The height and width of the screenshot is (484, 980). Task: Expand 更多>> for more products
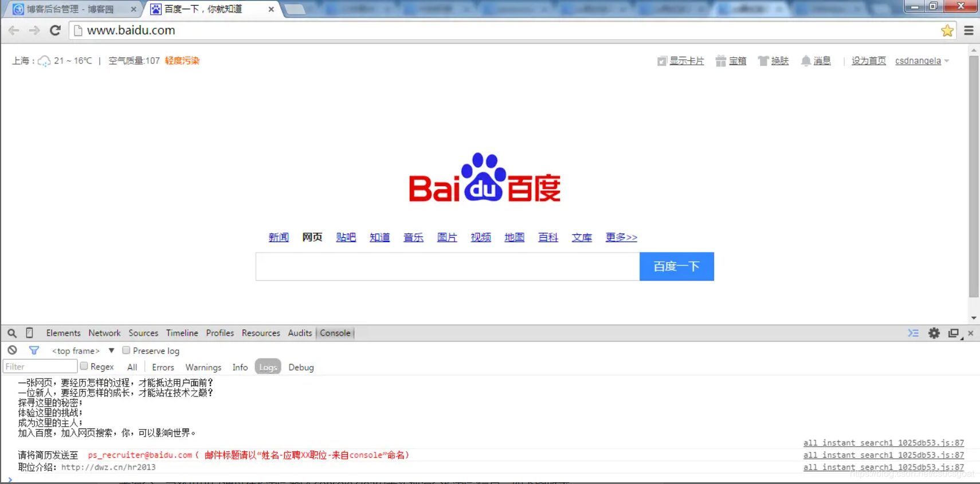621,237
